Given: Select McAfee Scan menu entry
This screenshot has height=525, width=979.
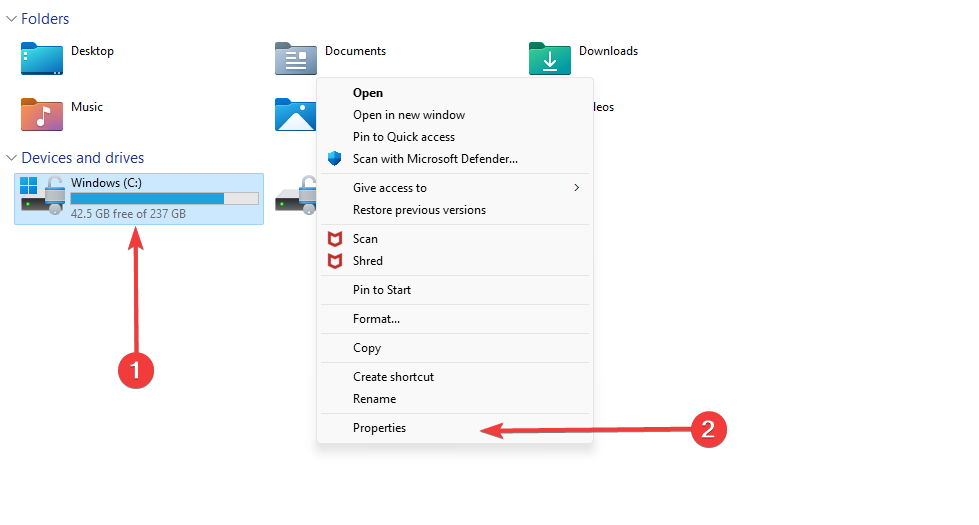Looking at the screenshot, I should (455, 238).
